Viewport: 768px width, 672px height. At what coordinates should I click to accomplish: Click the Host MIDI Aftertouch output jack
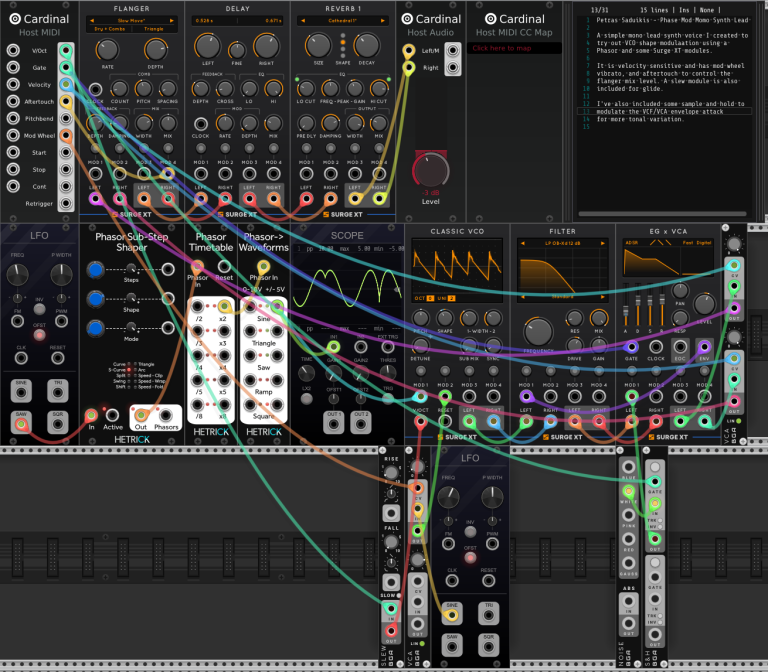tap(66, 101)
